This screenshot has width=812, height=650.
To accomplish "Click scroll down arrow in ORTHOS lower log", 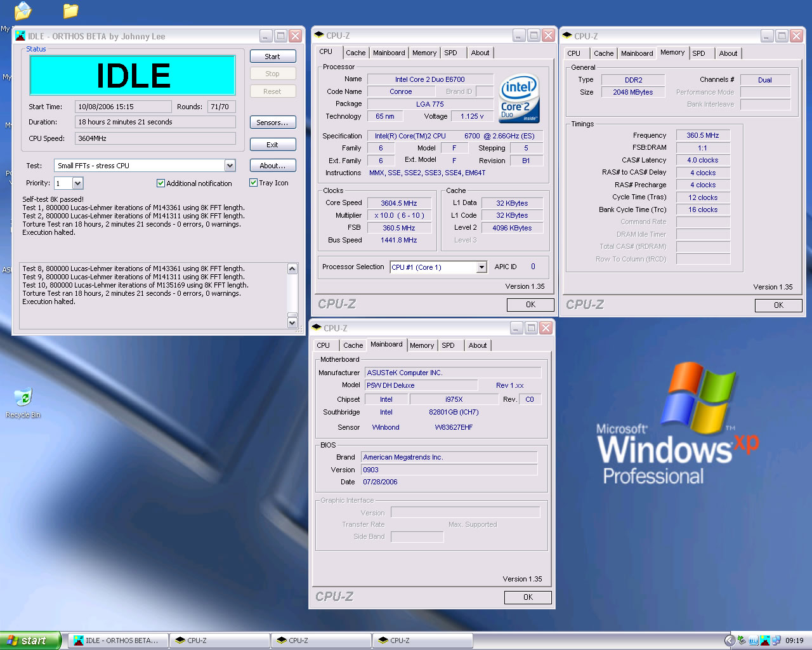I will 292,322.
